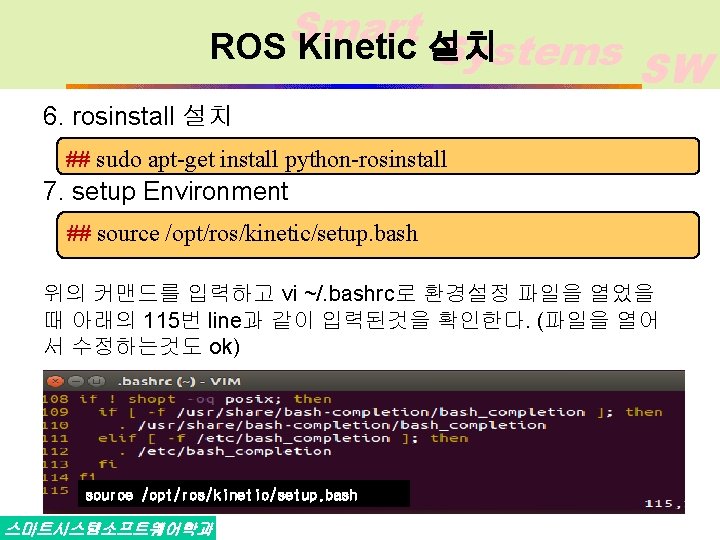Click the vim cursor position '115,' indicator
The width and height of the screenshot is (720, 540).
coord(664,504)
